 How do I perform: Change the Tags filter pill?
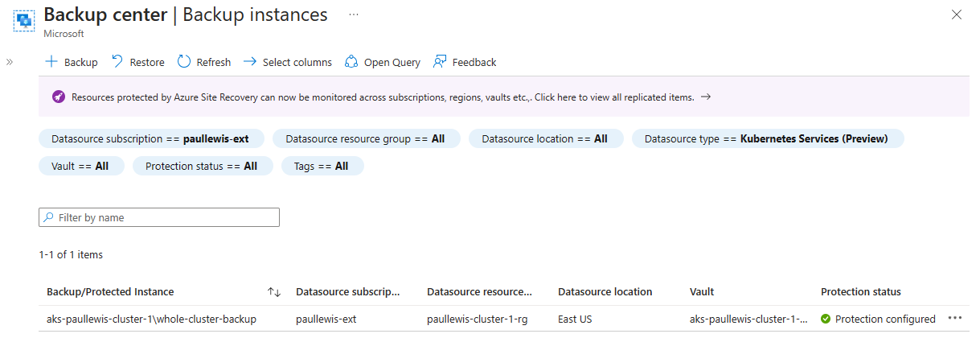(x=322, y=166)
